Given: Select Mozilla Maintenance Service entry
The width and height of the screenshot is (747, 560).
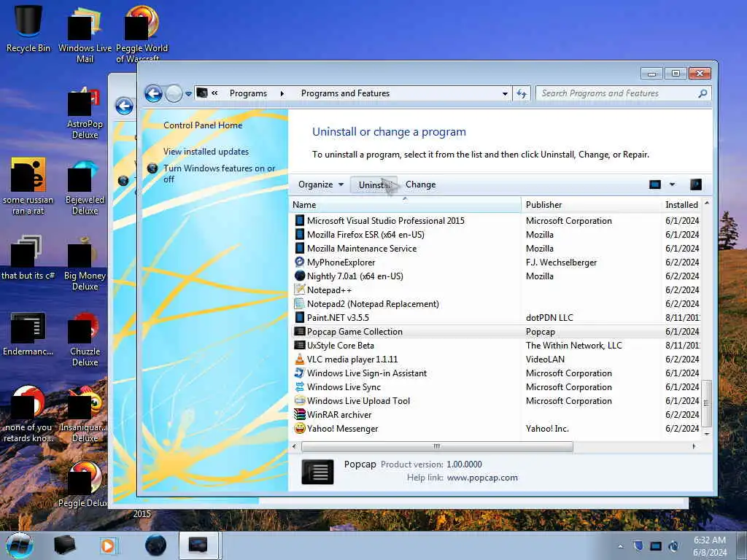Looking at the screenshot, I should click(494, 248).
